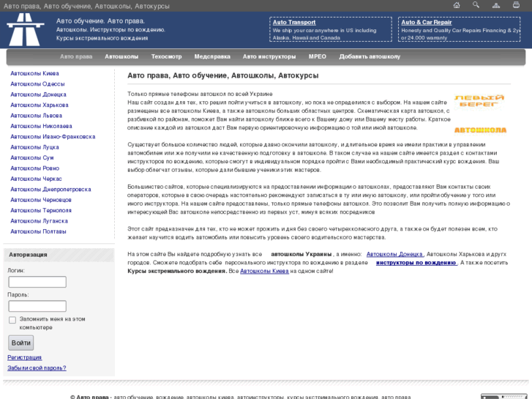Open the Техосмотр menu item
The width and height of the screenshot is (532, 399).
pos(166,56)
